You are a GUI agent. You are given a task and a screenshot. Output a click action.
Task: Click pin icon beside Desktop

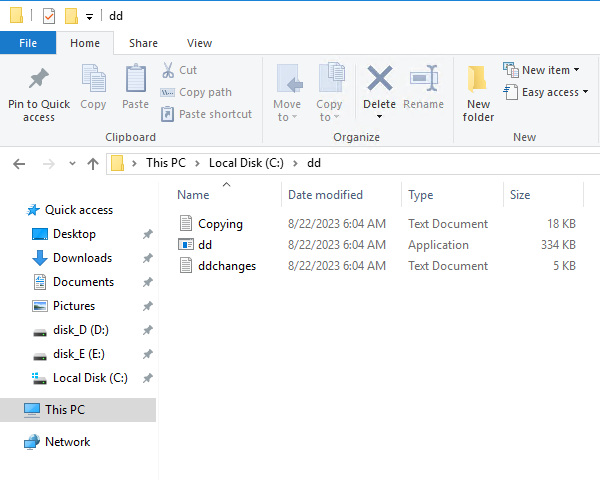(148, 234)
